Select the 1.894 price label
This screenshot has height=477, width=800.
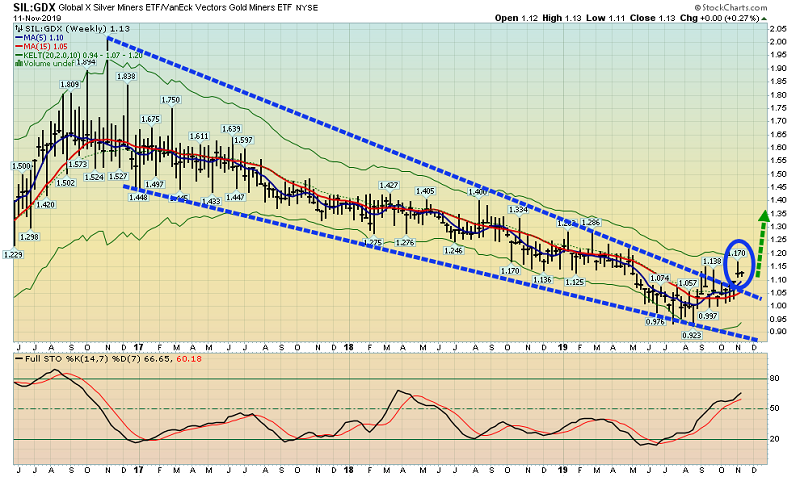[x=87, y=62]
